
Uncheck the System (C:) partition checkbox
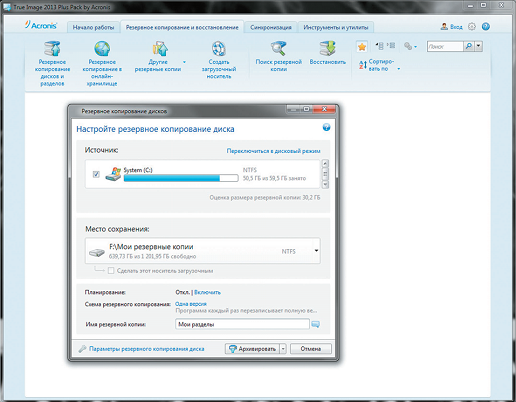[x=96, y=174]
